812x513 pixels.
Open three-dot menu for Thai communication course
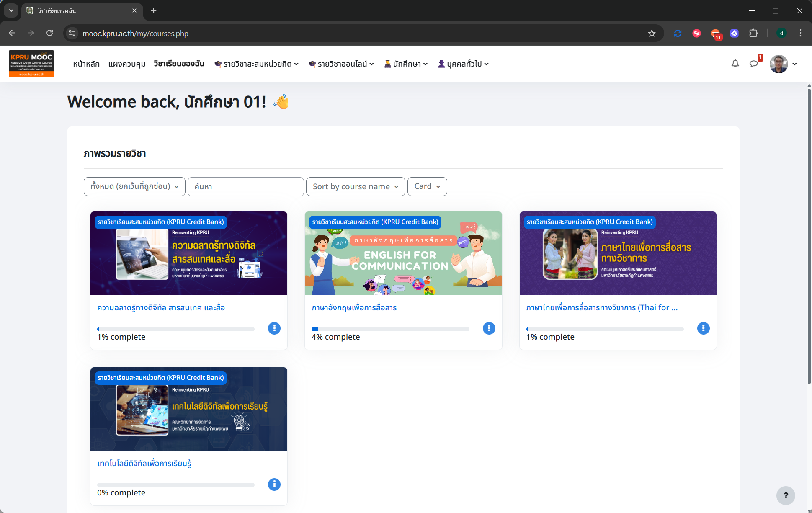pyautogui.click(x=703, y=328)
